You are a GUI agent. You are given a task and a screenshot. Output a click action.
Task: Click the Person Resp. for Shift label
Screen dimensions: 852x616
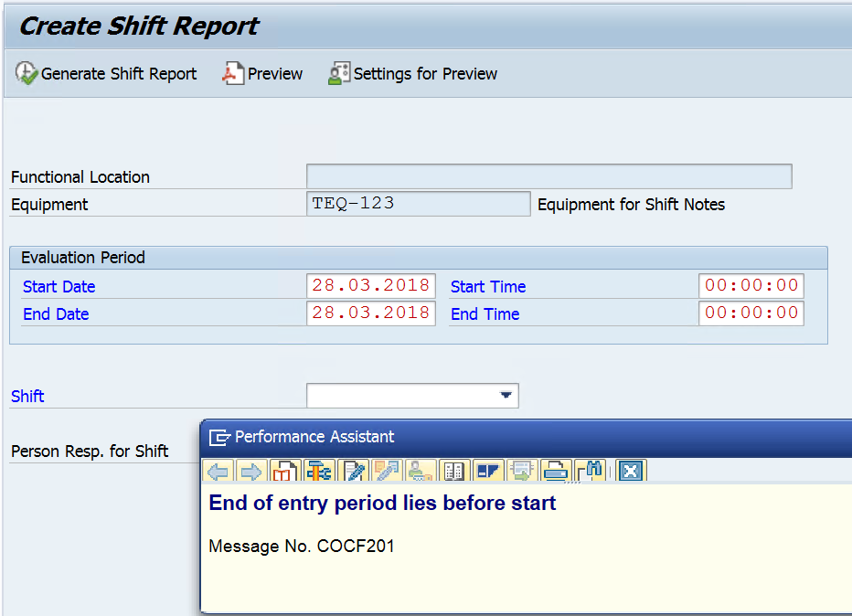pos(90,451)
